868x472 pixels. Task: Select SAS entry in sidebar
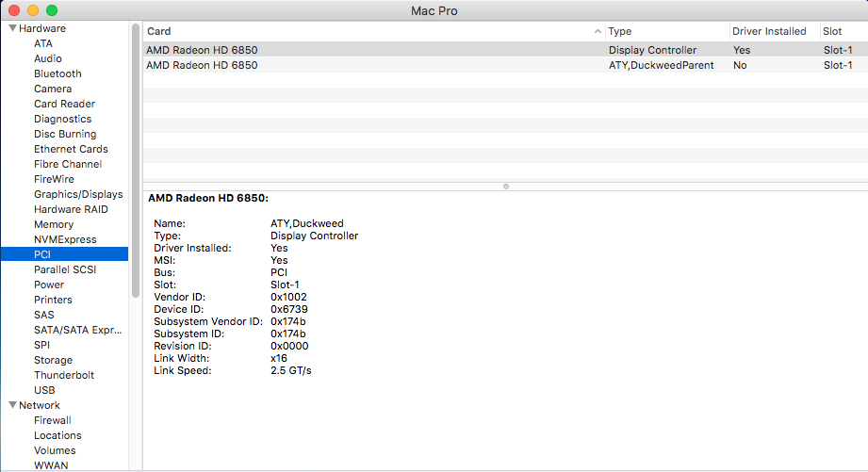pos(43,315)
